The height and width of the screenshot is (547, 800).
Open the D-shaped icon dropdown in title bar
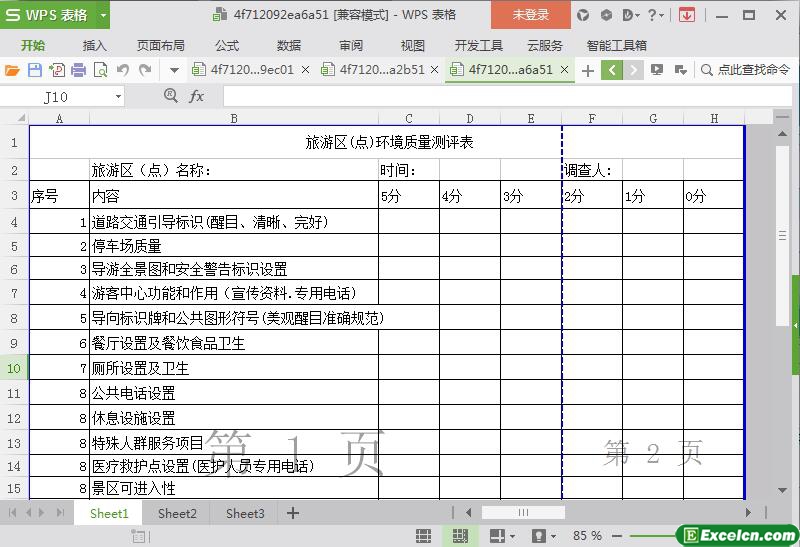(631, 15)
